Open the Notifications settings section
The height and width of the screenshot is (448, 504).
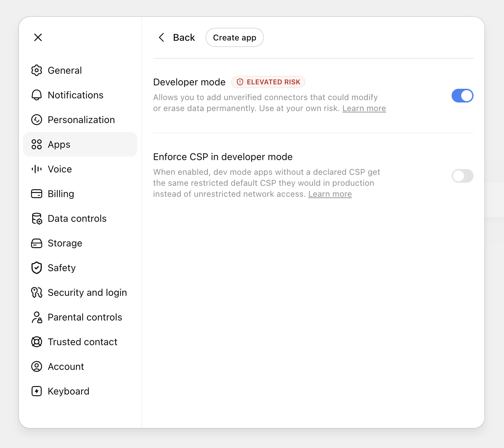pos(80,95)
